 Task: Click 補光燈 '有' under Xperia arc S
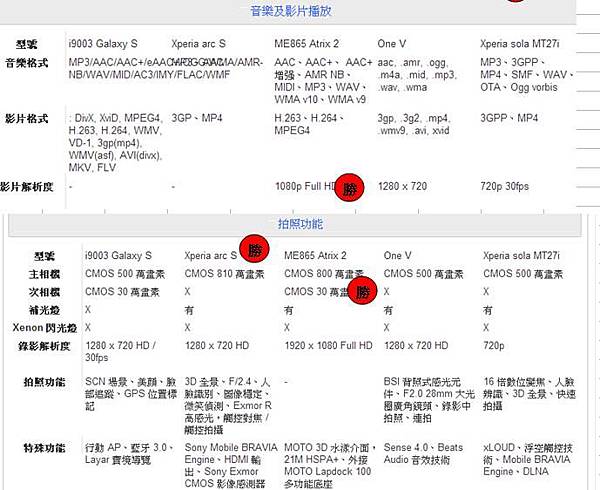coord(189,310)
